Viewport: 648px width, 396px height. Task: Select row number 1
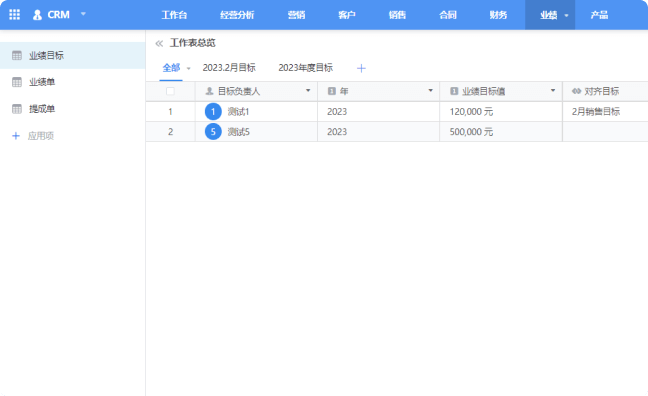(x=170, y=112)
